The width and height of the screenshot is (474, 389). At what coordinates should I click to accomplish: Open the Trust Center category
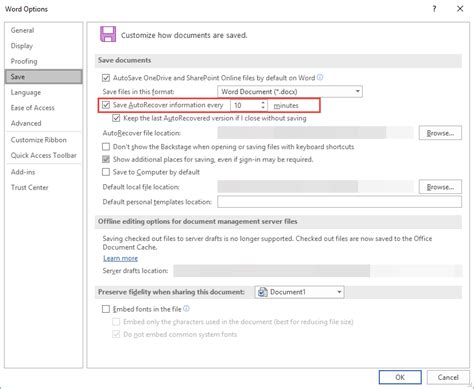(x=43, y=187)
